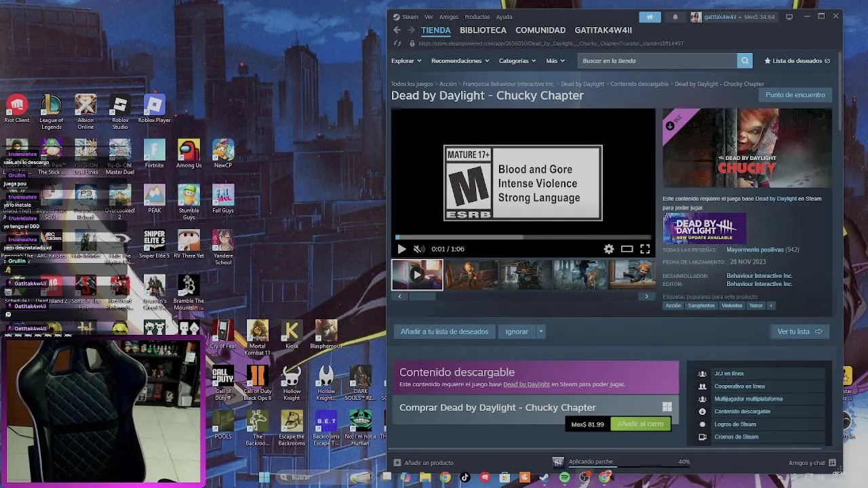Screen dimensions: 868x488
Task: Open Fortnite desktop icon
Action: [x=155, y=154]
